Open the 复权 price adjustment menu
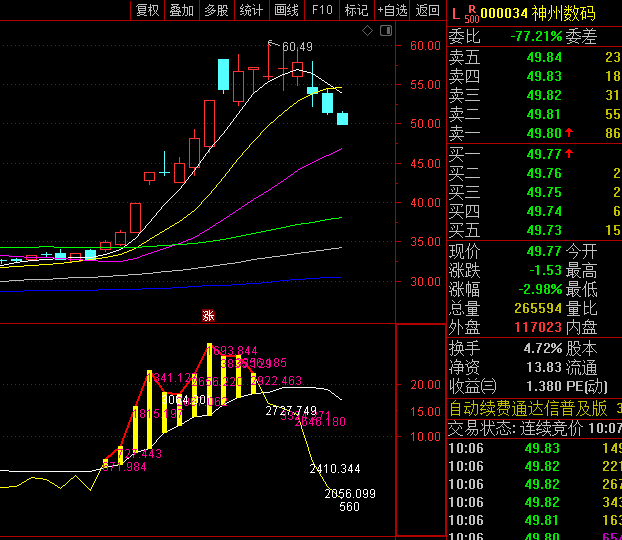This screenshot has height=540, width=622. pyautogui.click(x=147, y=10)
